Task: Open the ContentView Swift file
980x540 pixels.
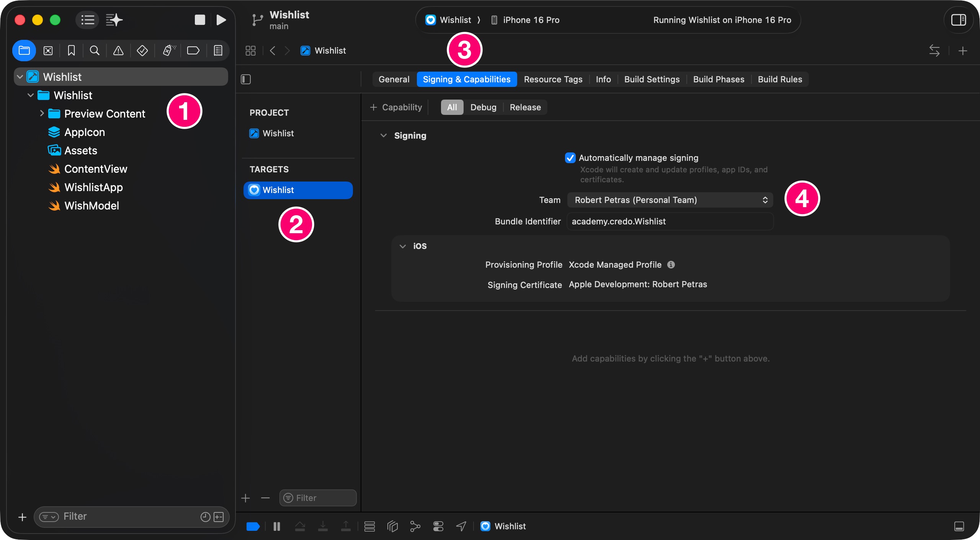Action: pyautogui.click(x=96, y=169)
